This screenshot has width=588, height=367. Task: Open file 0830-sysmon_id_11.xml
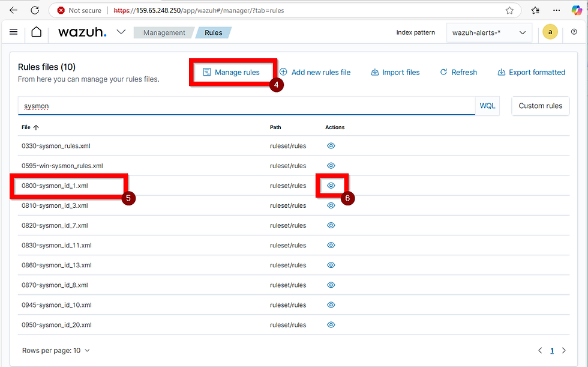coord(56,246)
